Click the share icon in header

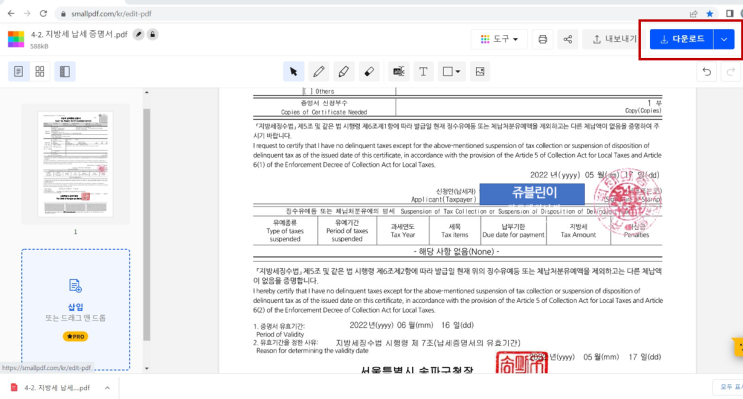[x=568, y=39]
